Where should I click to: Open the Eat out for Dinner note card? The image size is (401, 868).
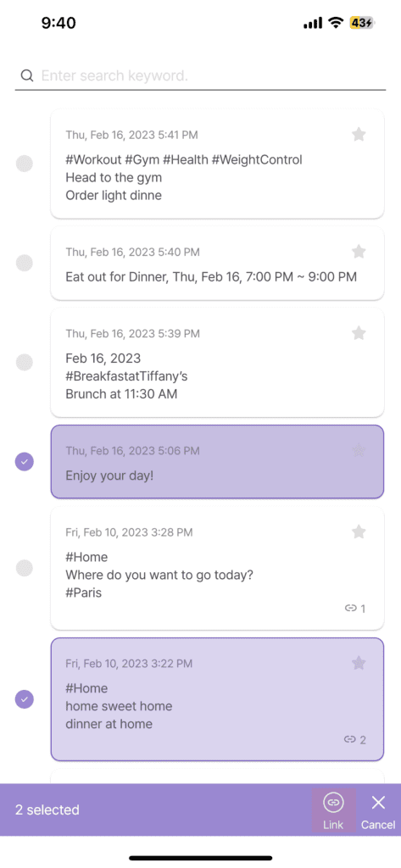pos(217,263)
